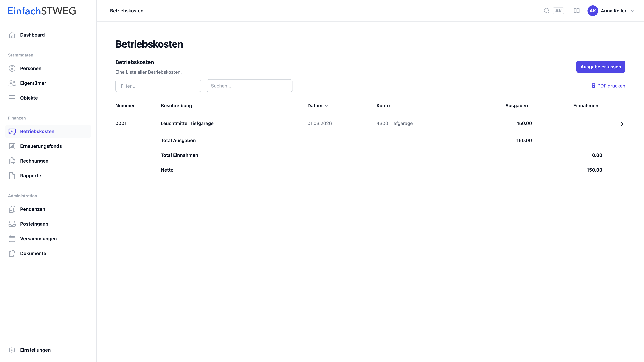Viewport: 644px width, 362px height.
Task: Sort by Datum column chevron
Action: click(326, 106)
